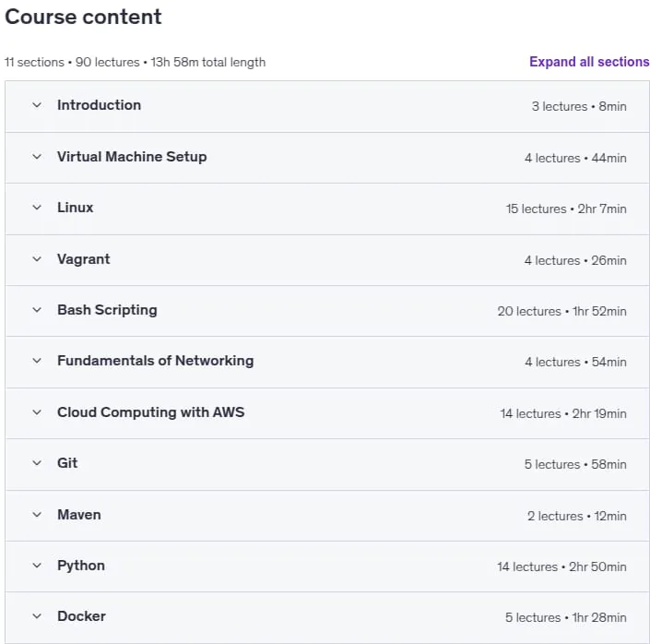Expand the Maven section chevron
This screenshot has height=644, width=650.
37,515
